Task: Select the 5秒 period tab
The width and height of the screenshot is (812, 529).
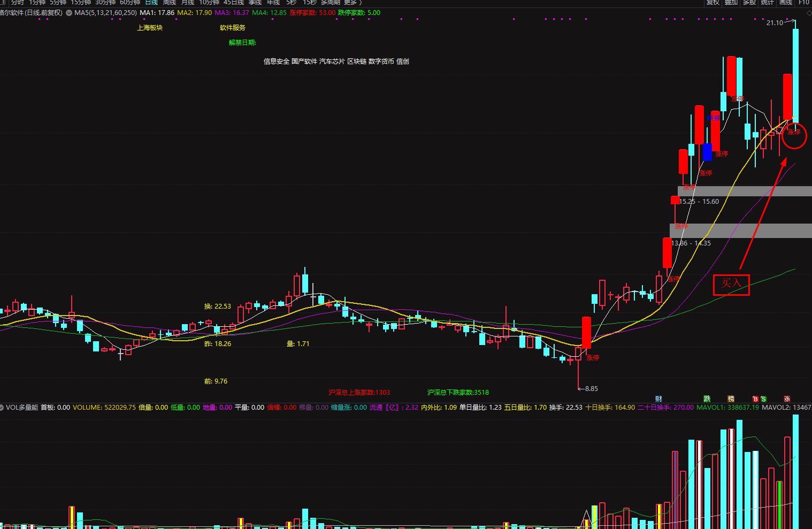Action: click(291, 2)
